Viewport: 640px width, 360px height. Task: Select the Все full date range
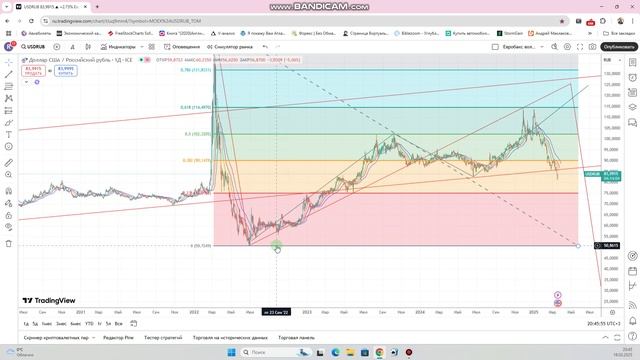(x=118, y=324)
